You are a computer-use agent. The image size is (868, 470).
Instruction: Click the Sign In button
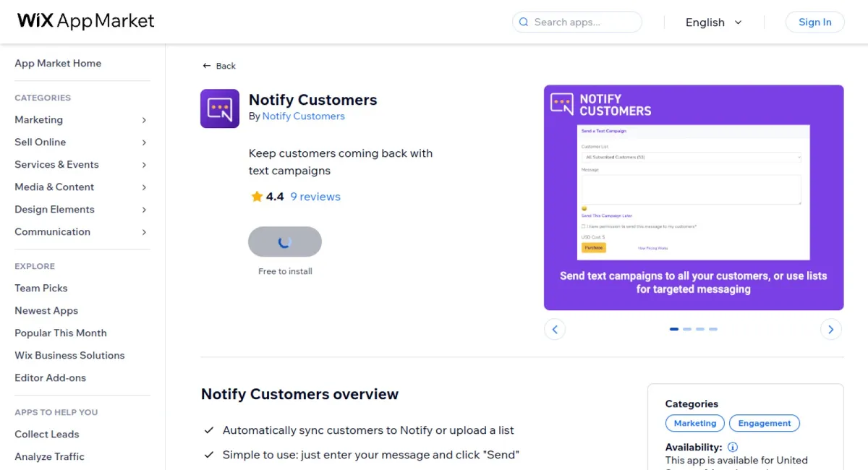click(815, 22)
